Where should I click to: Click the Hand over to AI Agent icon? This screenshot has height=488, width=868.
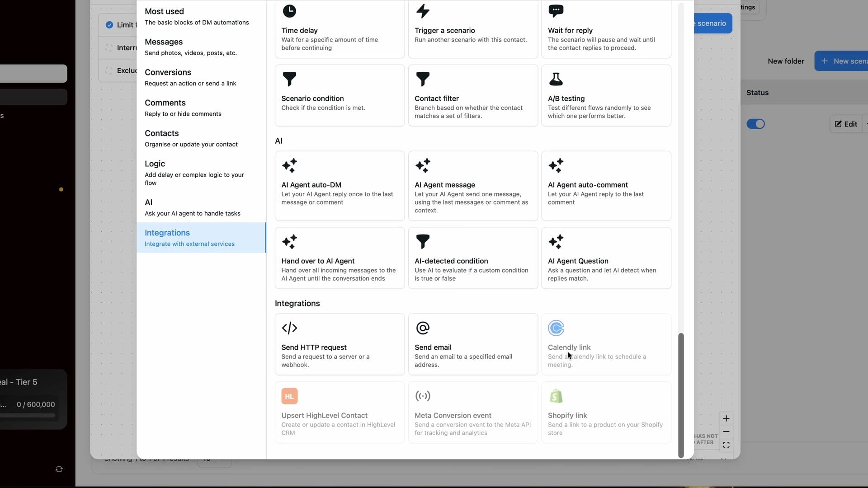click(x=289, y=242)
